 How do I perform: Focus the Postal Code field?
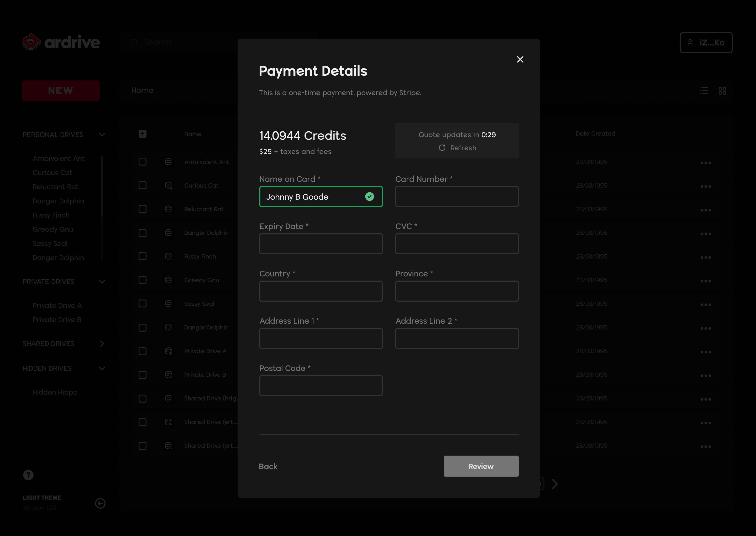pos(321,385)
